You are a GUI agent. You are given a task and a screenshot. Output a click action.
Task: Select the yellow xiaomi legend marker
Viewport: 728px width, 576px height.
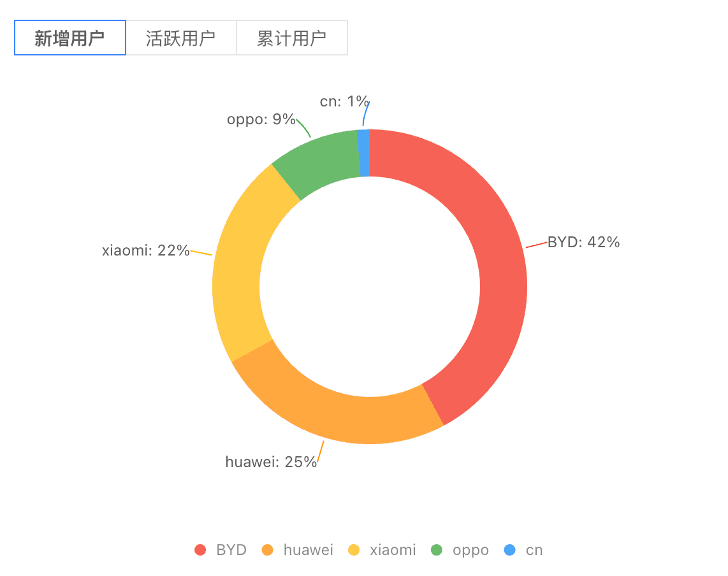353,549
